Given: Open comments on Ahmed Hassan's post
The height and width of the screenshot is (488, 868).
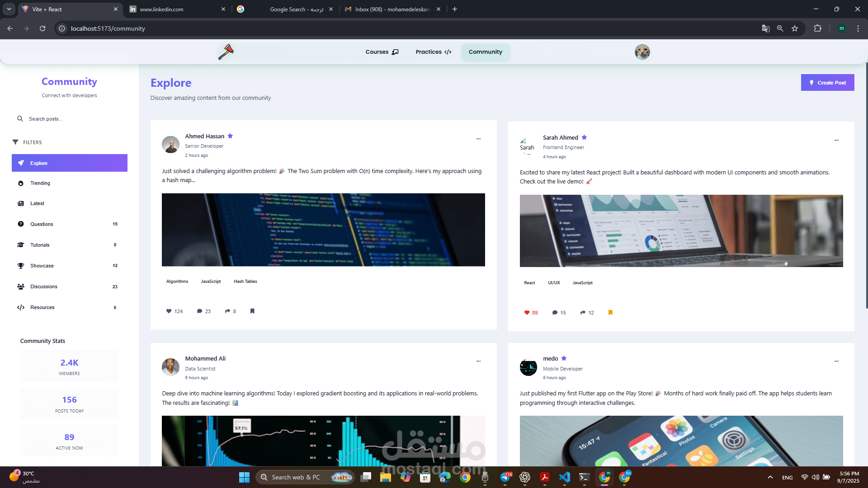Looking at the screenshot, I should [x=199, y=311].
